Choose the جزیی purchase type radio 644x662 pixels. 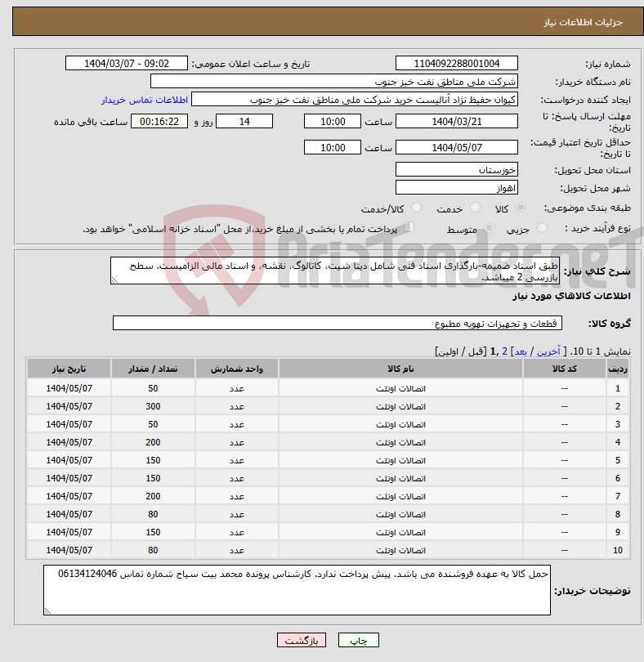point(542,228)
